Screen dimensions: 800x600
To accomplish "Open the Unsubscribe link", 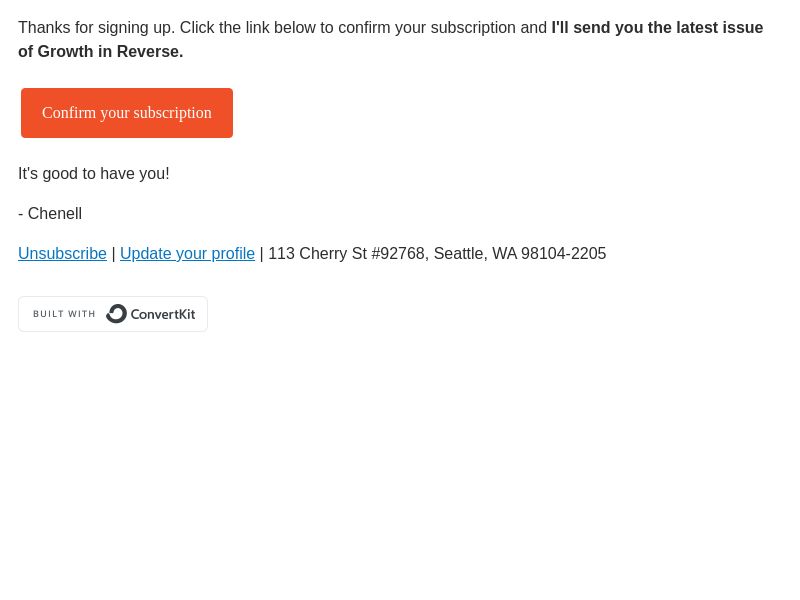I will (x=62, y=254).
